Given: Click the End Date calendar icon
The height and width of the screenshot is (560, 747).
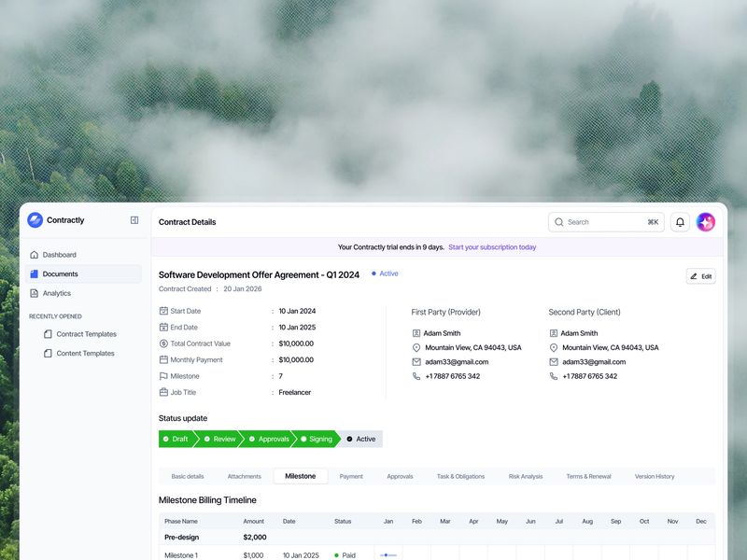Looking at the screenshot, I should [x=163, y=328].
